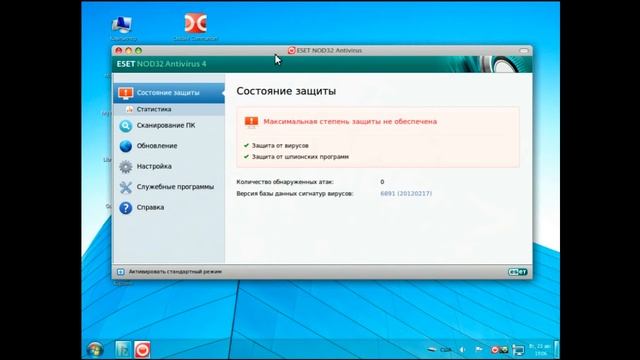The width and height of the screenshot is (640, 360).
Task: Click green checkmark beside Защита от вирусов
Action: [x=246, y=145]
